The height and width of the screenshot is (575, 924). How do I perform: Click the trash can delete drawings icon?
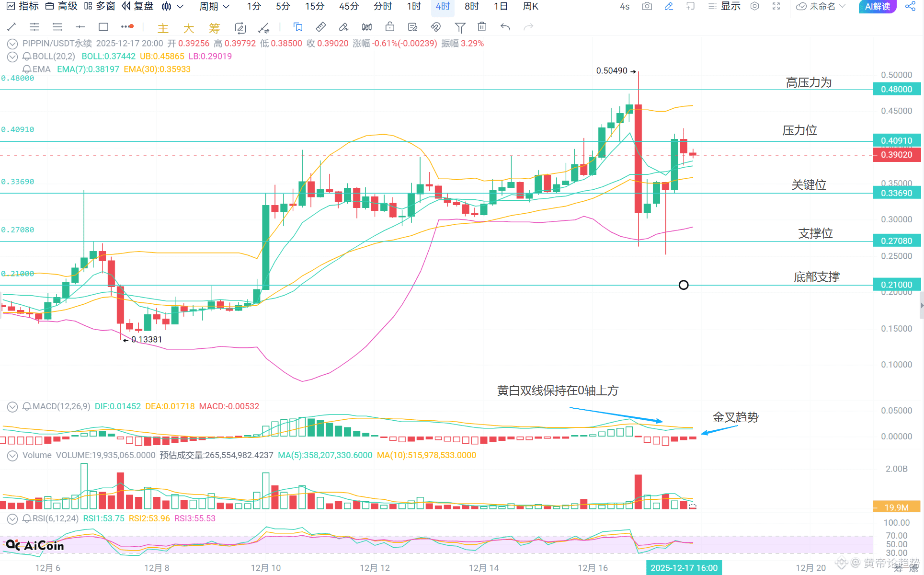tap(482, 27)
